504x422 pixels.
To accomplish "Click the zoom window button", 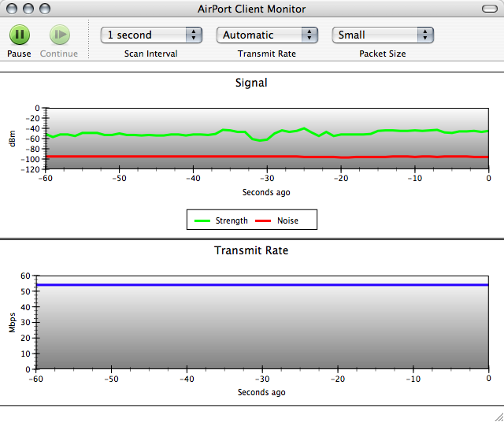I will [x=45, y=9].
